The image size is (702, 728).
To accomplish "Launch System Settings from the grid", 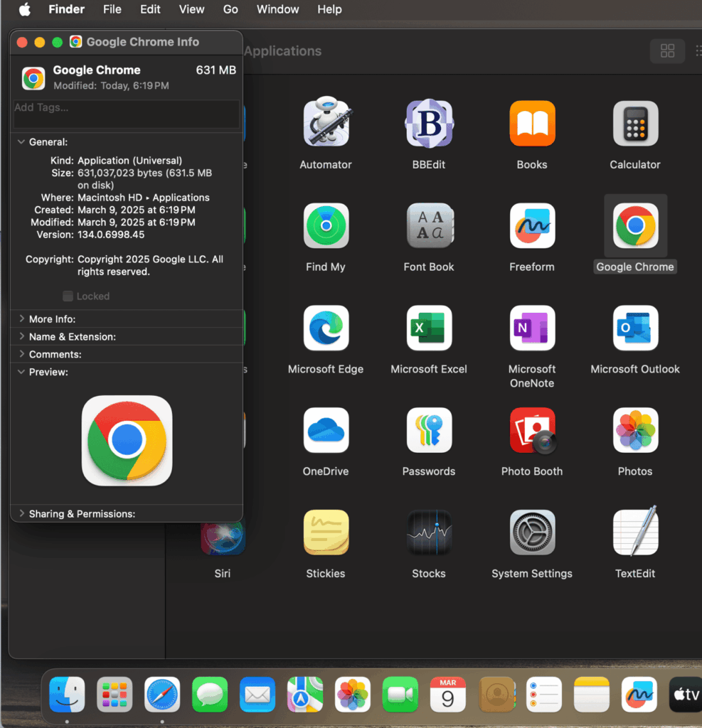I will pos(532,532).
